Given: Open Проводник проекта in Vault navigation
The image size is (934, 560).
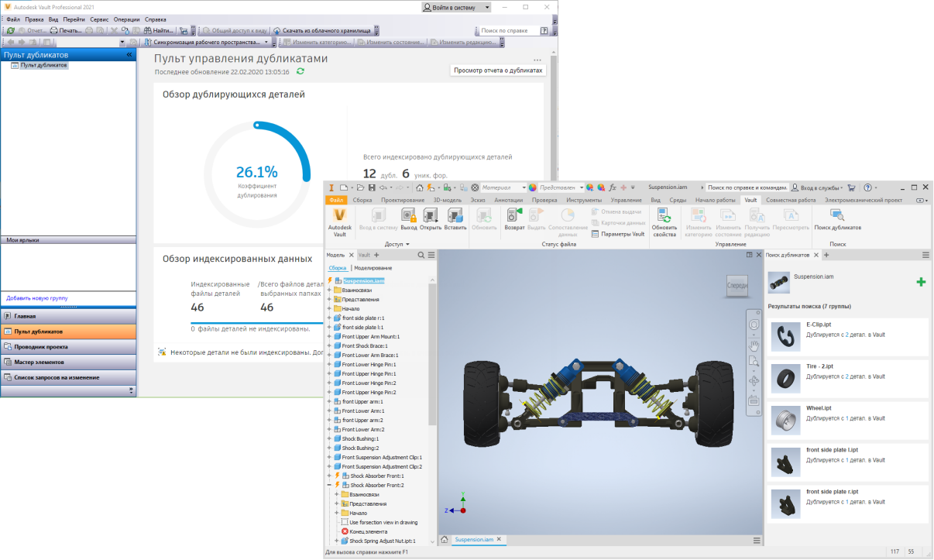Looking at the screenshot, I should pos(68,346).
